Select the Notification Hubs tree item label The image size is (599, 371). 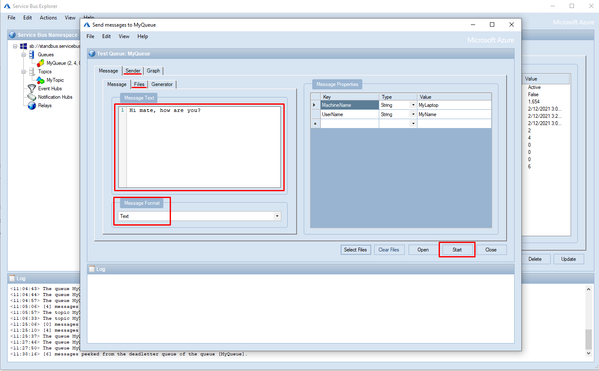[x=55, y=97]
